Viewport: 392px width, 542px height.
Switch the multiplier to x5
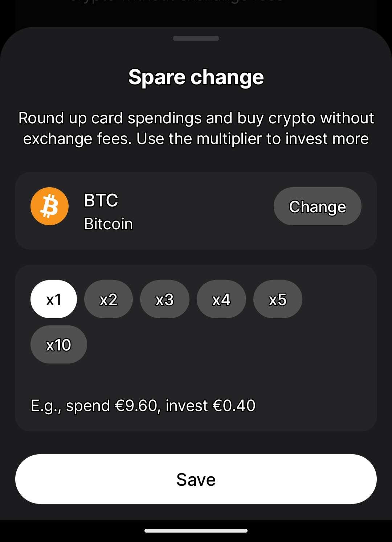click(278, 299)
